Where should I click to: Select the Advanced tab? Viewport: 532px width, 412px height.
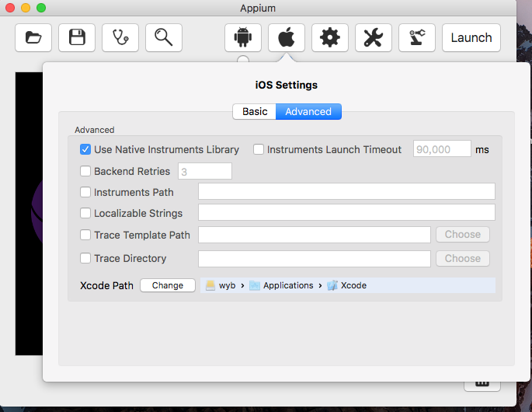coord(308,111)
